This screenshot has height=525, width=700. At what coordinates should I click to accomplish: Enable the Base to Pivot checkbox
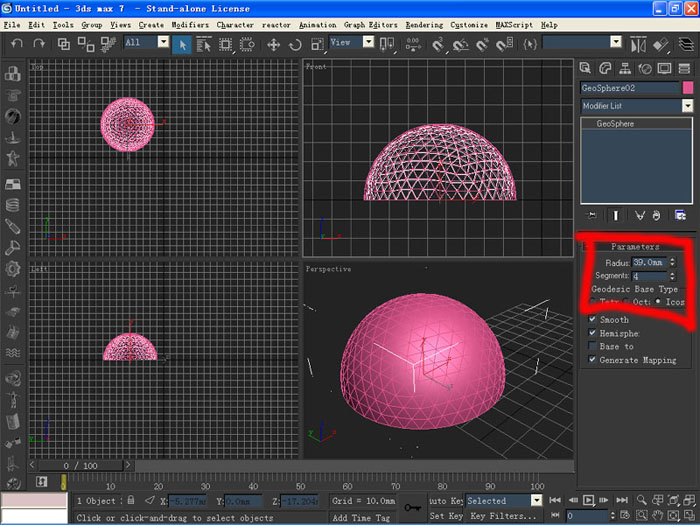592,346
